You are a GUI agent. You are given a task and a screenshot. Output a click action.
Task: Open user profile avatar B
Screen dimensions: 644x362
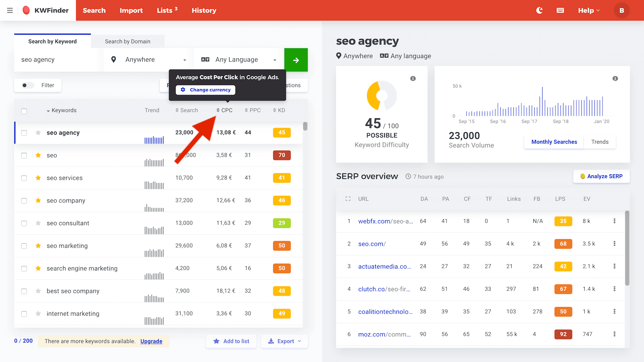(621, 10)
